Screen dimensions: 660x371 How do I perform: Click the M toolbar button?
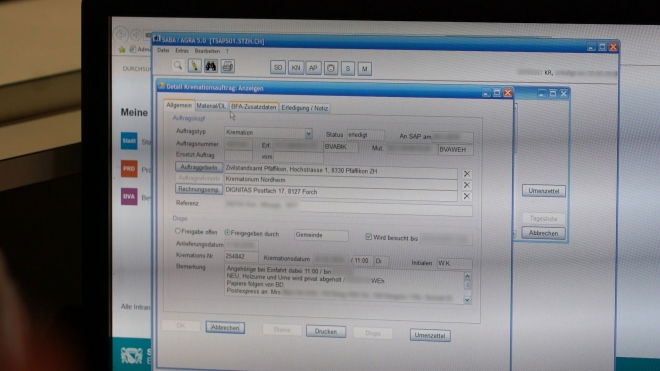(365, 69)
